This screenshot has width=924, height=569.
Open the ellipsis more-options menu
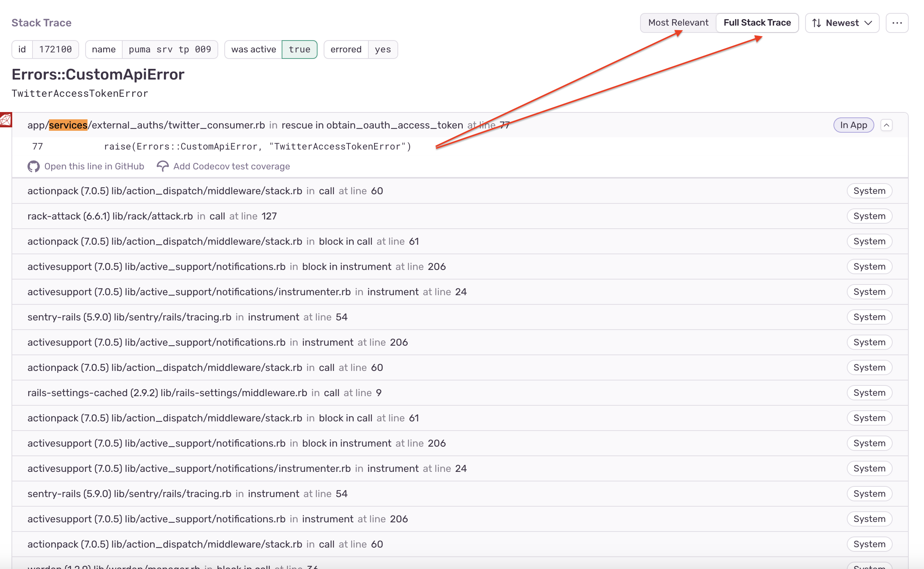point(897,23)
